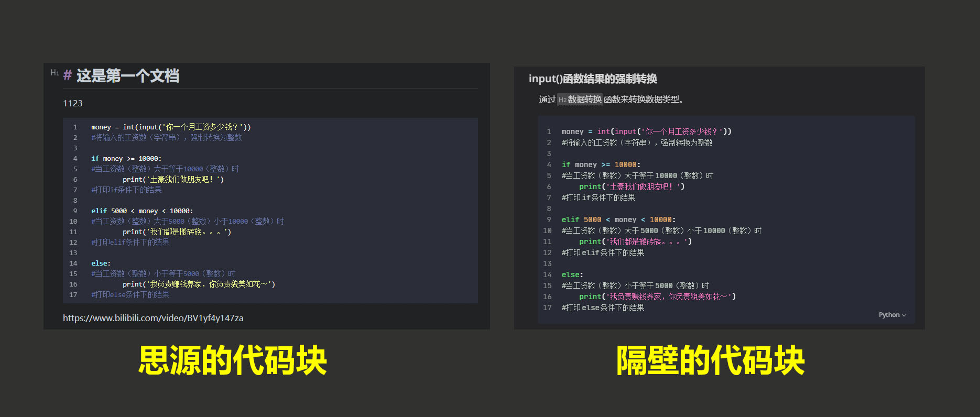Click the comment '#打印if条件下的结果' in the left code block
Image resolution: width=980 pixels, height=417 pixels.
(x=126, y=190)
